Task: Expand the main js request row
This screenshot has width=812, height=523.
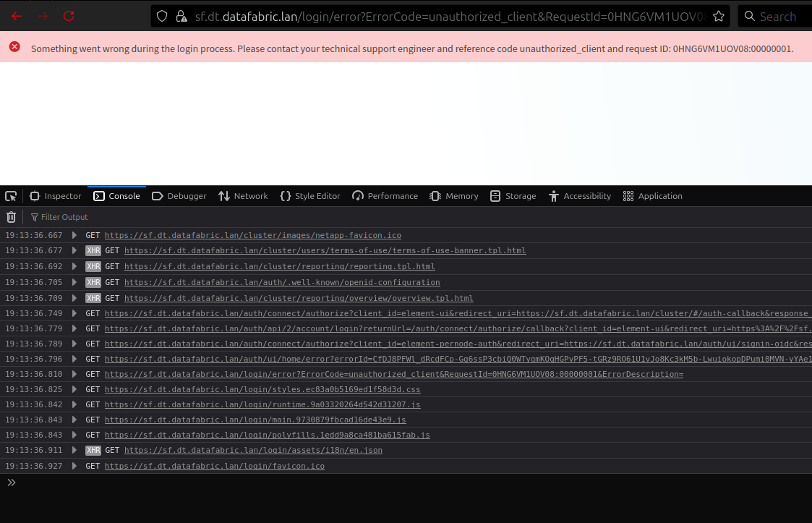Action: tap(74, 420)
